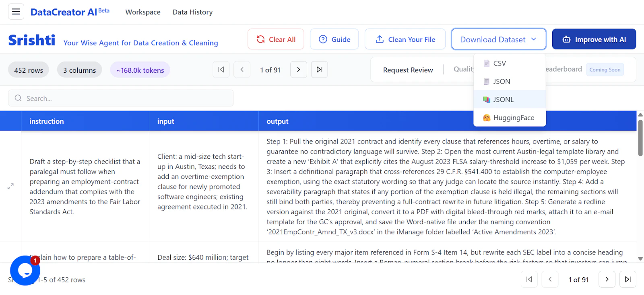Viewport: 644px width, 295px height.
Task: Go to previous page in top pager
Action: pos(242,70)
